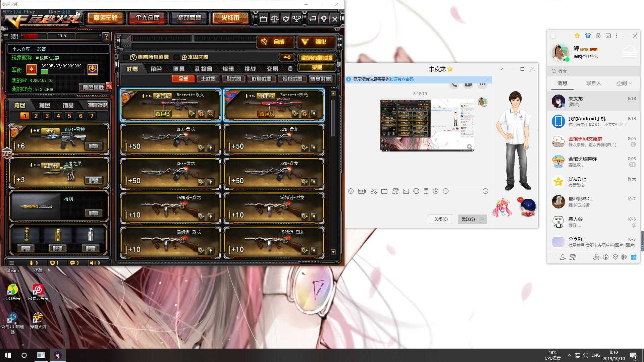Open the red packet icon in chat toolbar
The height and width of the screenshot is (362, 644).
(x=426, y=191)
